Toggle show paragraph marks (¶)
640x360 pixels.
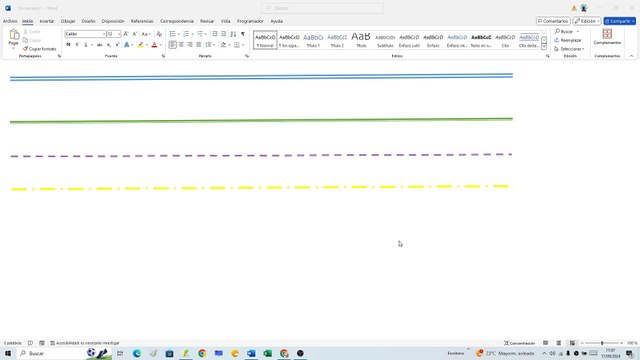pos(243,34)
